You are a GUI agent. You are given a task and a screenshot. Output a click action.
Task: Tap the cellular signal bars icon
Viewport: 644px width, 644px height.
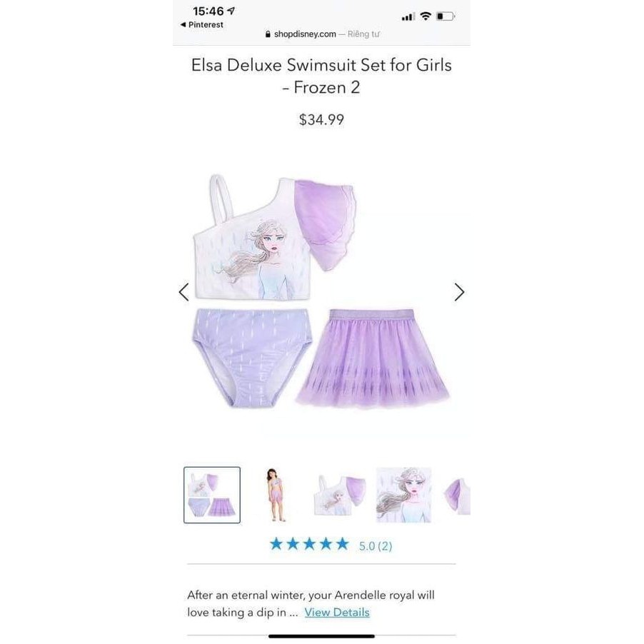408,17
